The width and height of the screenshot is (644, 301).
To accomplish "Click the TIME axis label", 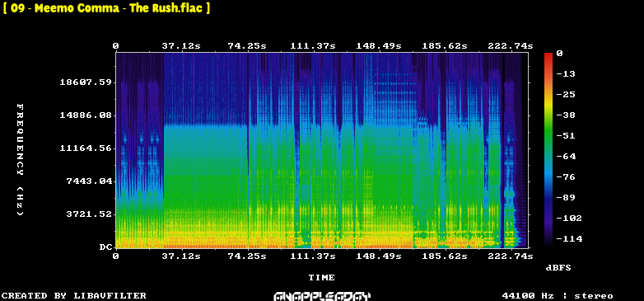I will click(x=322, y=278).
